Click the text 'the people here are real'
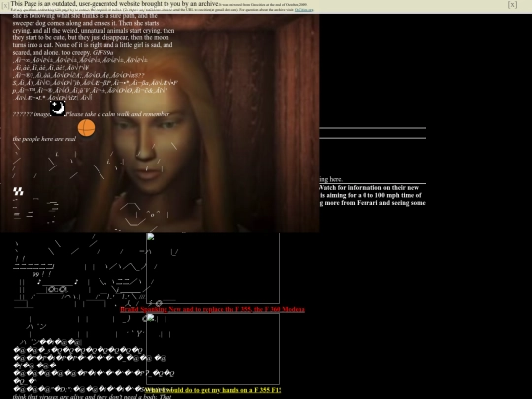The height and width of the screenshot is (399, 532). pyautogui.click(x=44, y=139)
